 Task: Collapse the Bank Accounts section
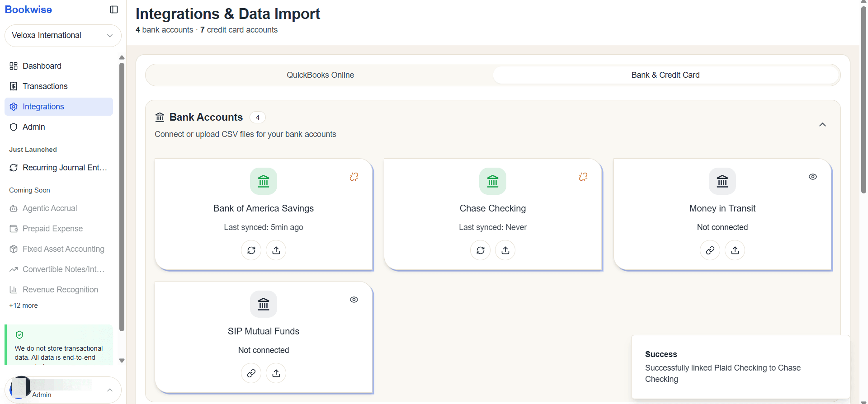click(x=822, y=125)
